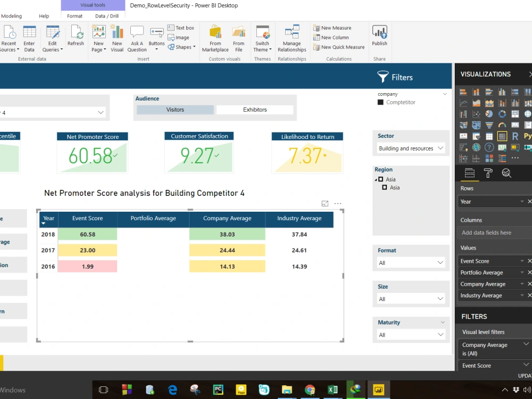This screenshot has height=399, width=532.
Task: Open the Help menu
Action: point(45,16)
